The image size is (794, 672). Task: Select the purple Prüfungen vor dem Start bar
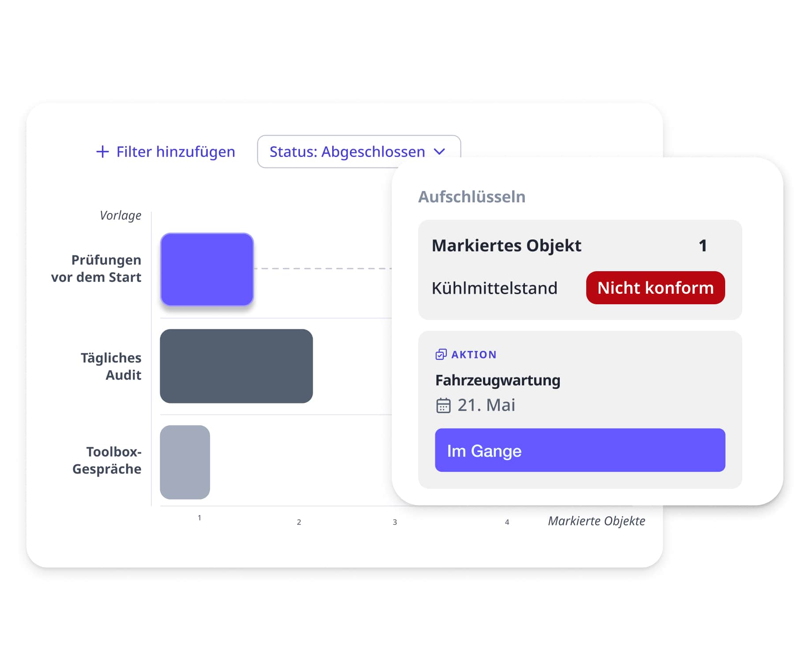(207, 269)
